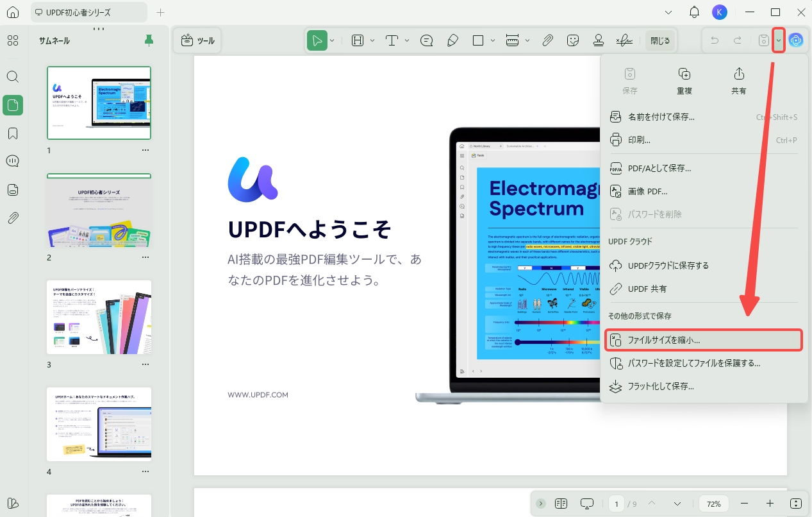
Task: Add a new tab with plus icon
Action: coord(161,12)
